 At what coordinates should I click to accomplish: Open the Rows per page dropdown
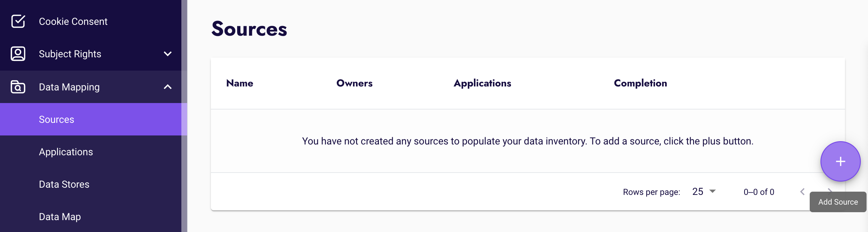[x=704, y=192]
